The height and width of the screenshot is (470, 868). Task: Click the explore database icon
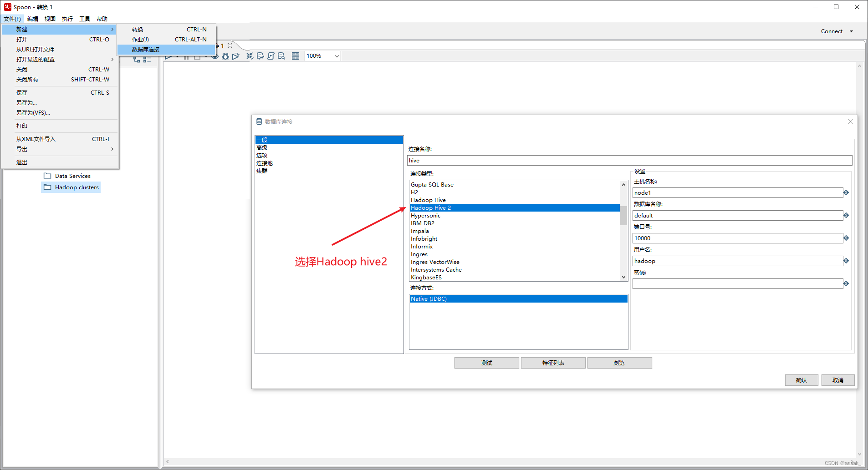click(281, 56)
